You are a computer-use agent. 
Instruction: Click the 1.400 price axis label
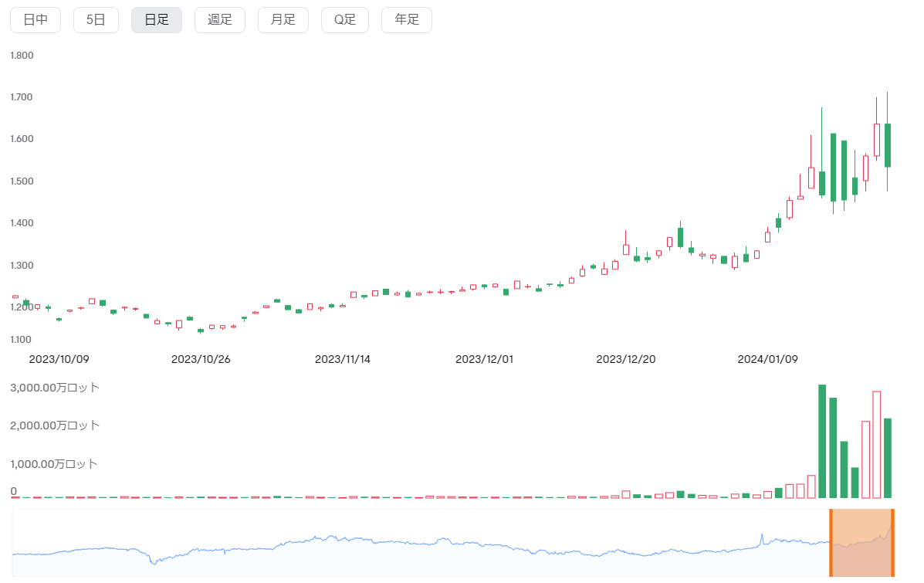[22, 223]
